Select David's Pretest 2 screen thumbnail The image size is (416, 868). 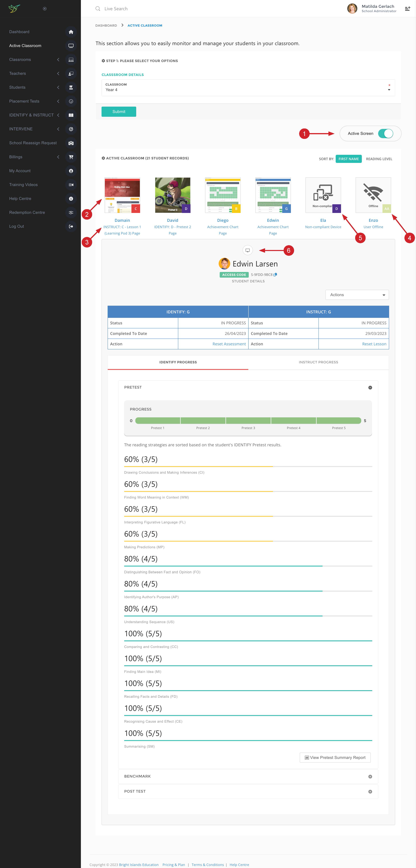pos(172,195)
